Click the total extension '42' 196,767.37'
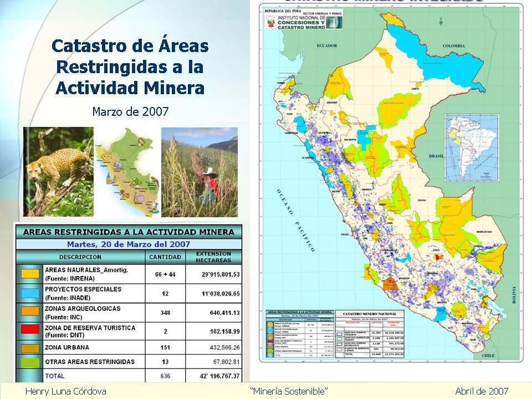 220,376
